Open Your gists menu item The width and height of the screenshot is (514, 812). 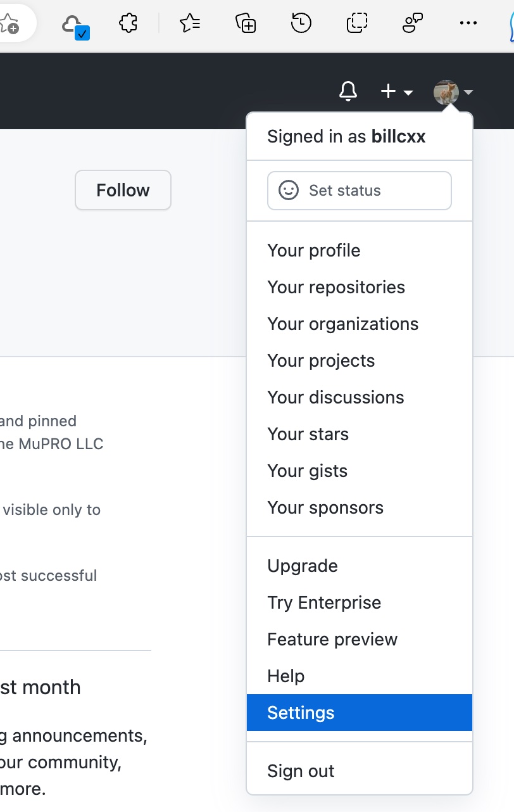coord(307,471)
